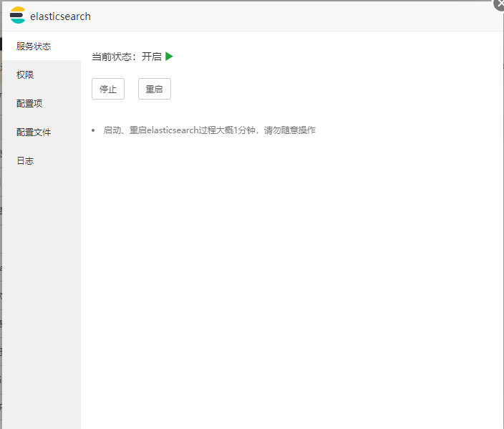Click the note about 启动、重启 taking 1分钟
The height and width of the screenshot is (429, 504).
pyautogui.click(x=209, y=130)
